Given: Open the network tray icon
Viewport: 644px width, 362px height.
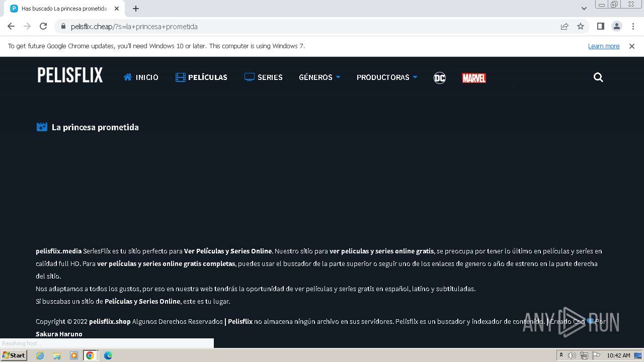Looking at the screenshot, I should 584,355.
